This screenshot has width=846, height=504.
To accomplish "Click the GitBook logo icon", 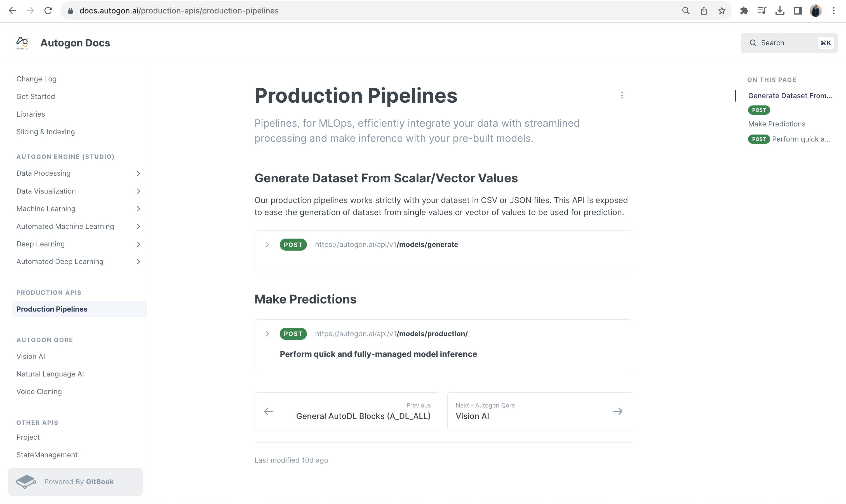I will click(x=26, y=482).
